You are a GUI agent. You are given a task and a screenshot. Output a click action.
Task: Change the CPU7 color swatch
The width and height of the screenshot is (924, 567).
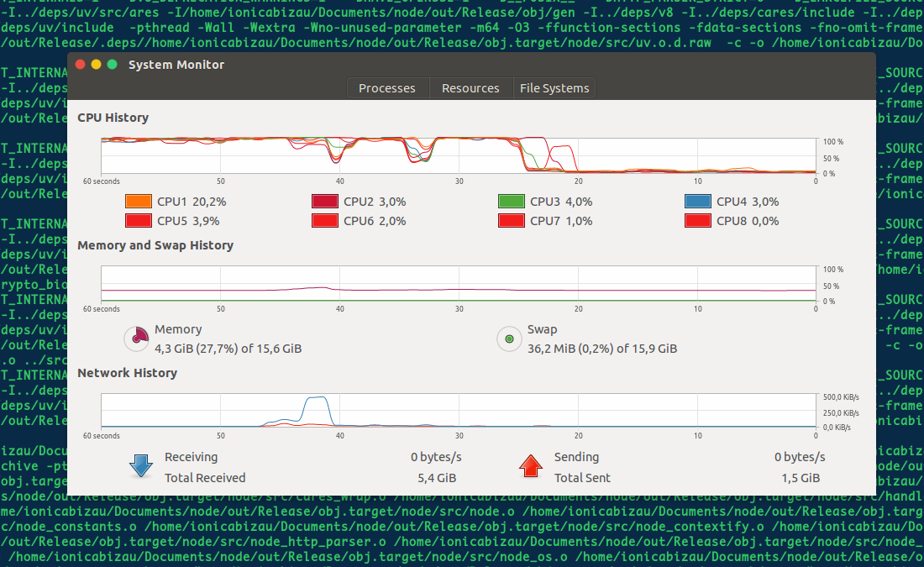[x=511, y=221]
